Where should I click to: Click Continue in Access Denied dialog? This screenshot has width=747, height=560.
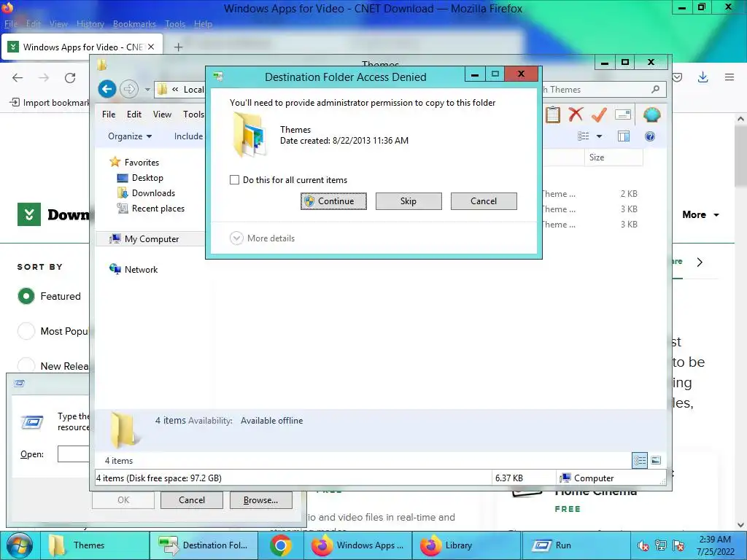click(333, 201)
